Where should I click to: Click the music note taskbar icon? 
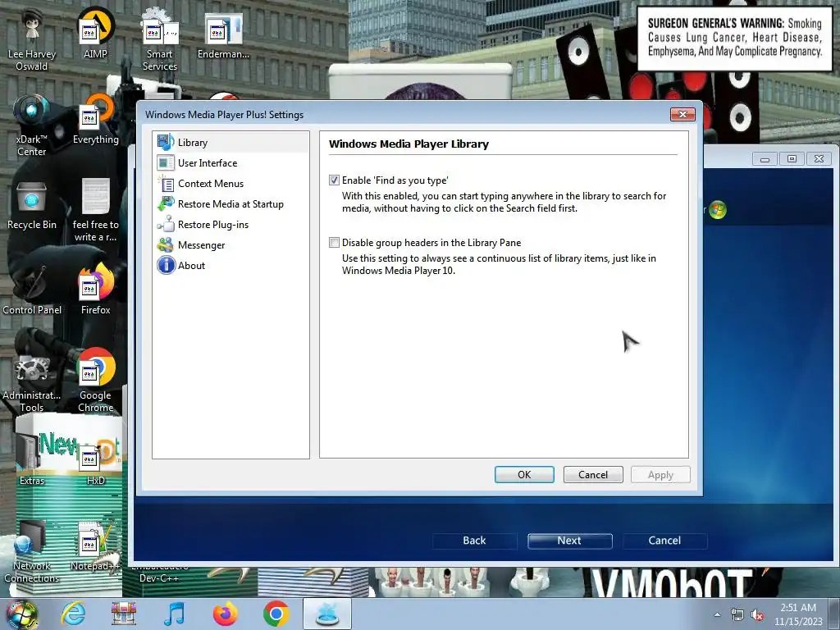174,614
